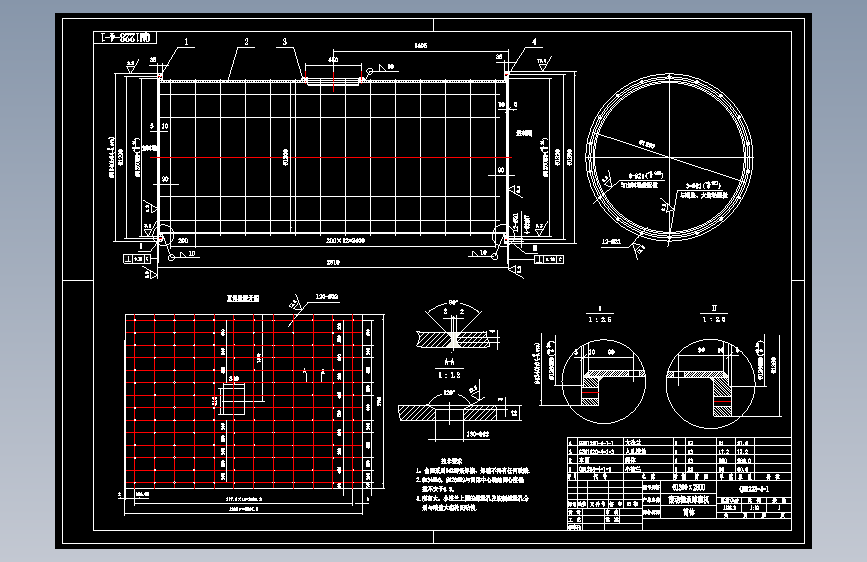Click part callout number 4 leader label

(x=534, y=42)
